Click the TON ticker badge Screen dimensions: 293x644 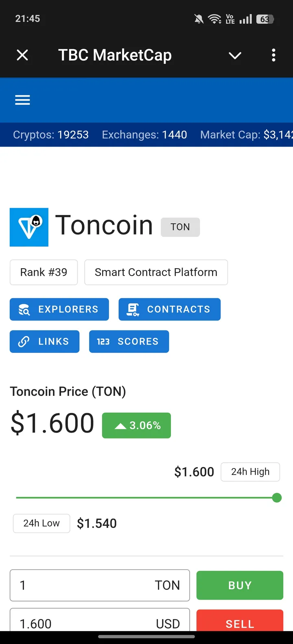click(180, 227)
